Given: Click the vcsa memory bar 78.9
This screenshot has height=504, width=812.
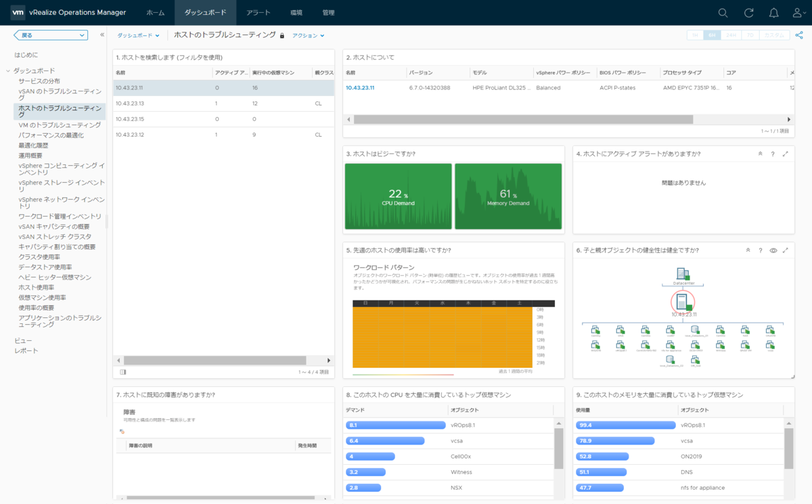Looking at the screenshot, I should pyautogui.click(x=615, y=440).
